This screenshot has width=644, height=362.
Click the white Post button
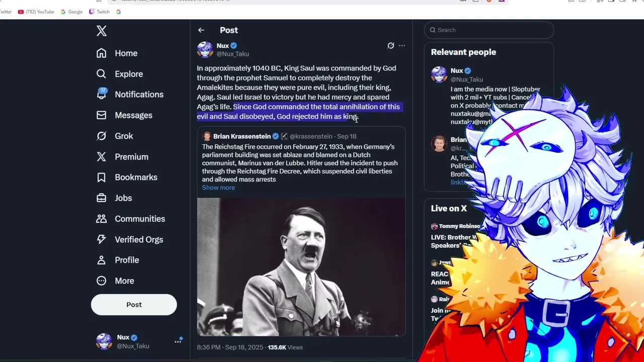coord(134,305)
